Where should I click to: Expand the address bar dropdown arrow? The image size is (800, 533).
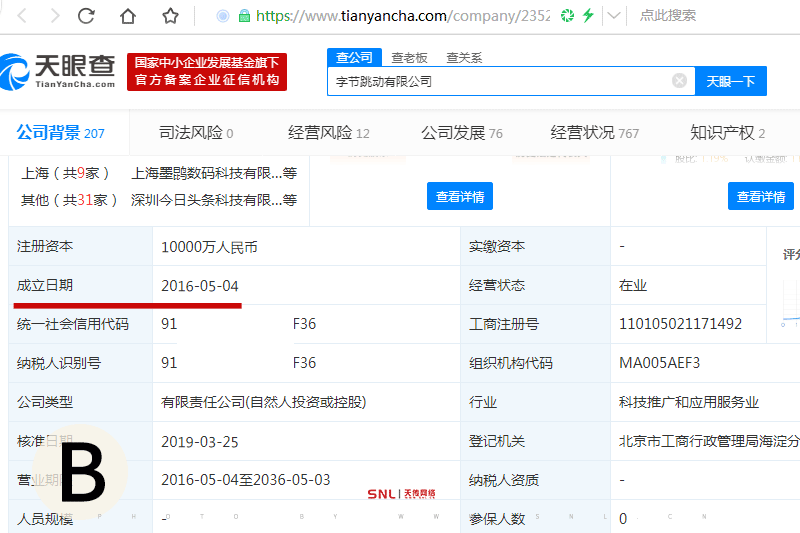tap(614, 16)
